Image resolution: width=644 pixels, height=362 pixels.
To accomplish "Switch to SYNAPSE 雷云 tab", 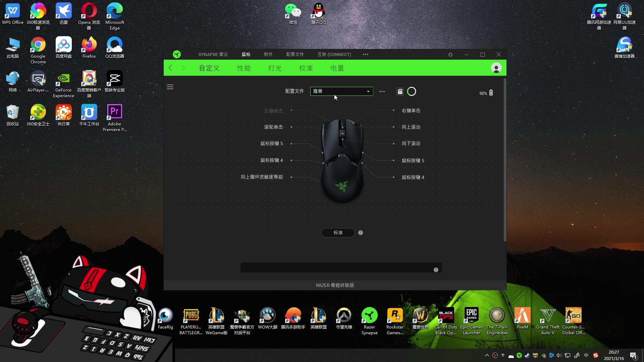I will [x=213, y=54].
